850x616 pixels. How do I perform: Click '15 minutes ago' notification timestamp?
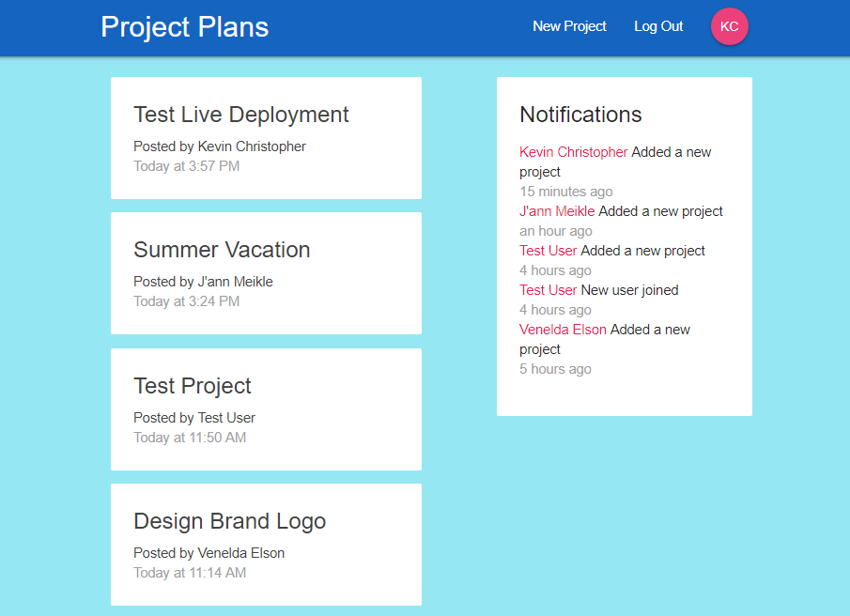[x=565, y=192]
